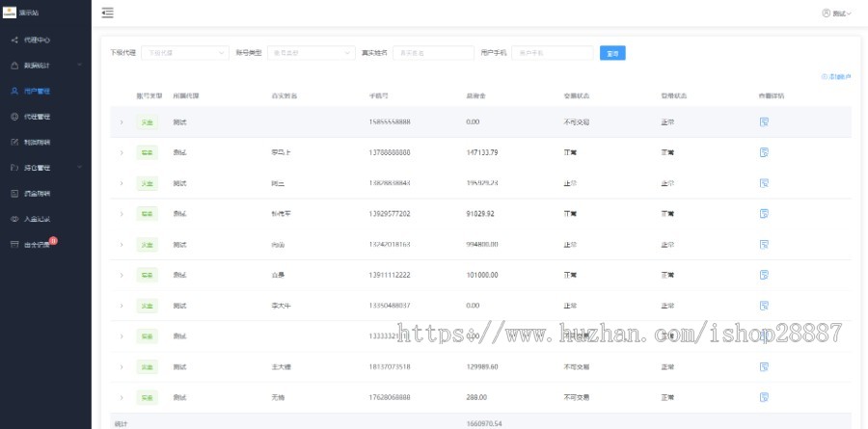Click balance value 129989.60

click(482, 366)
